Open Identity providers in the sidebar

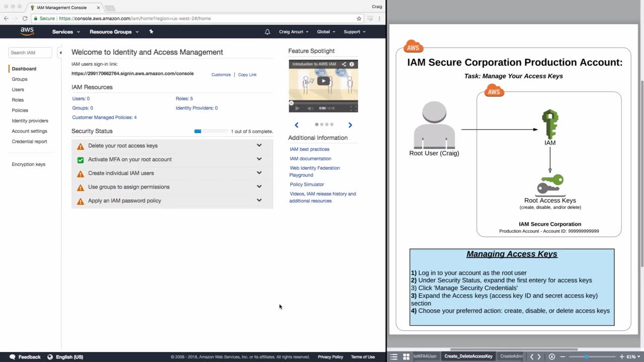[30, 121]
